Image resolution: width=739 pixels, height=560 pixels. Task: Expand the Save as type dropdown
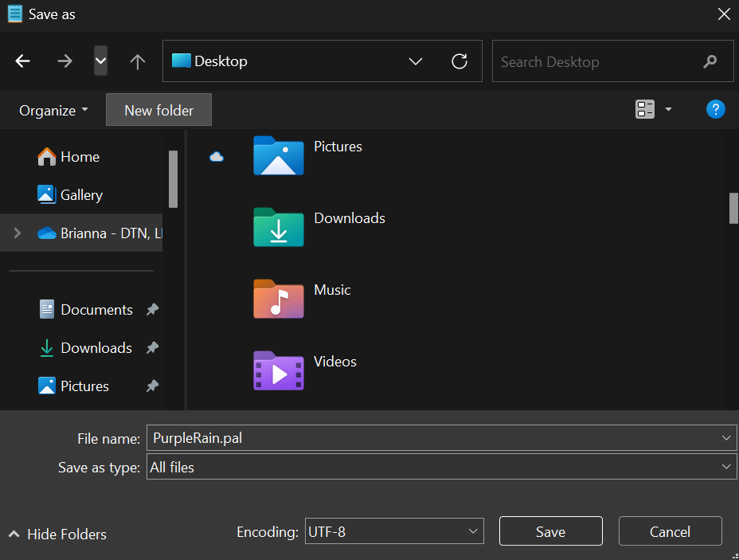click(725, 467)
